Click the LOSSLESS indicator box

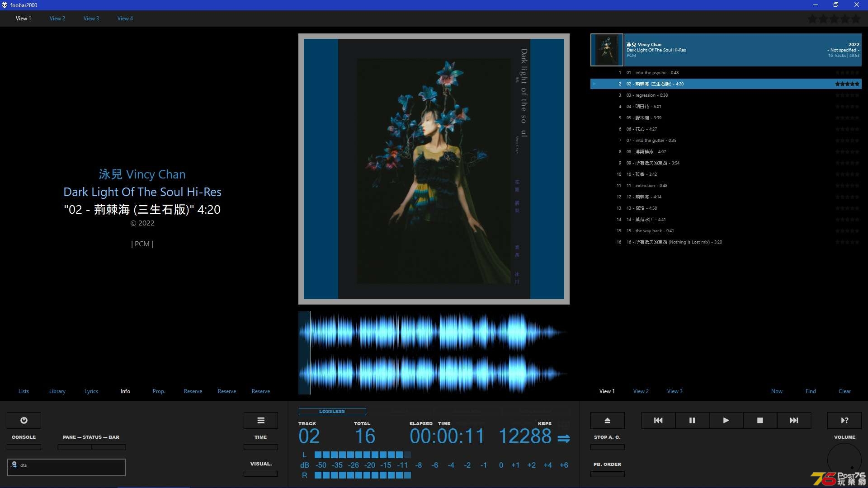(332, 412)
